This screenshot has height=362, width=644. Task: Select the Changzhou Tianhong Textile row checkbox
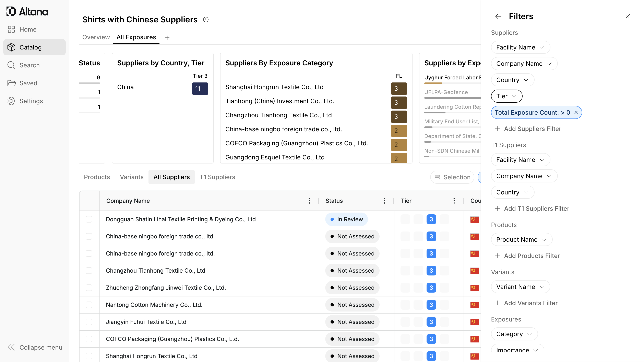pos(89,270)
